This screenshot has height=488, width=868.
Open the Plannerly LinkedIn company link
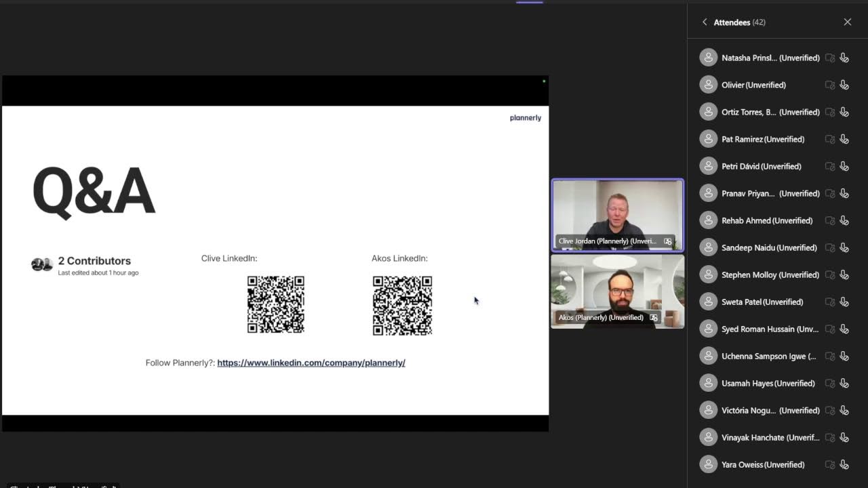pyautogui.click(x=311, y=363)
